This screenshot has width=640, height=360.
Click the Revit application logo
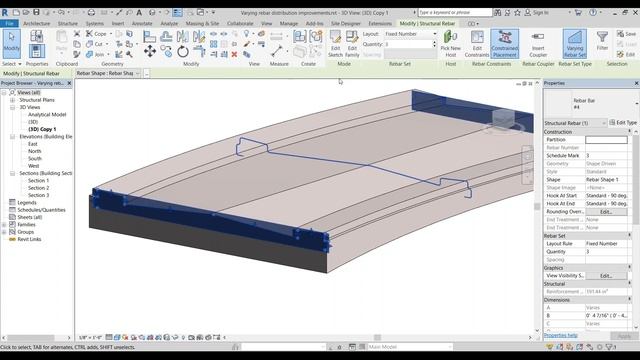5,13
